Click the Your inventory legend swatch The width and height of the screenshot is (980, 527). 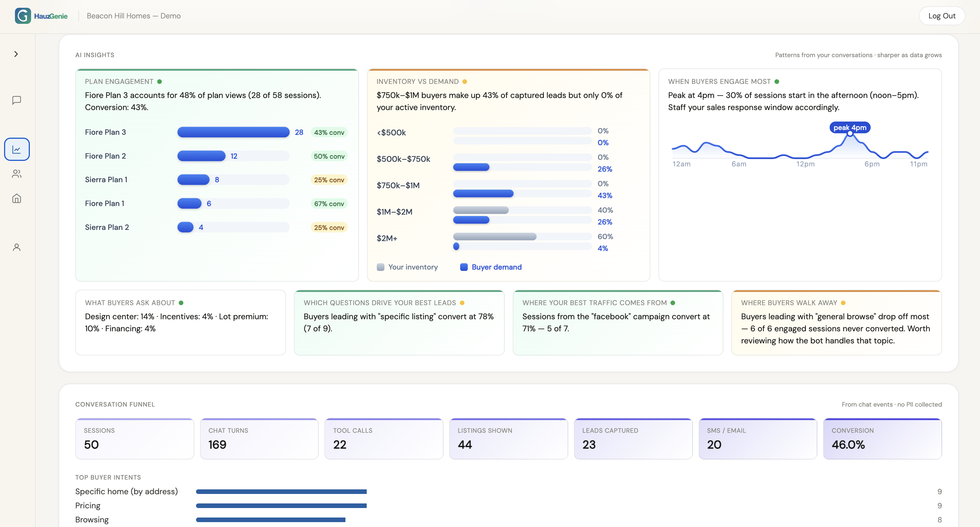381,267
